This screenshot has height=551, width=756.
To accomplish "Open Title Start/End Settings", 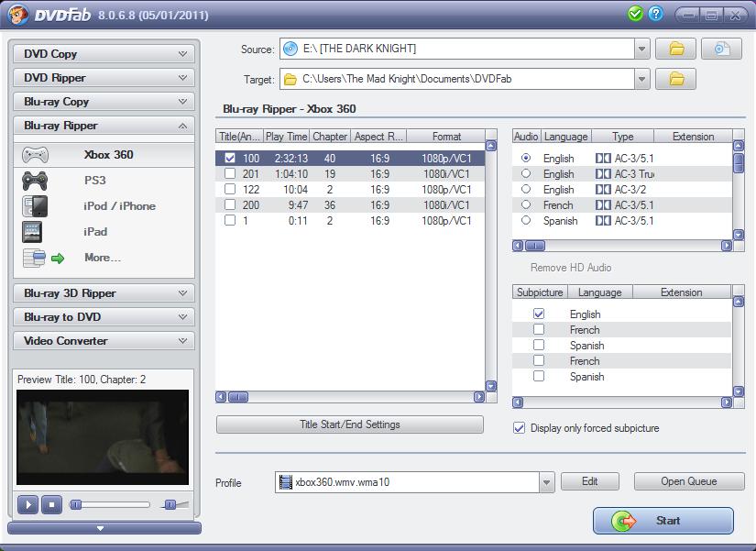I will click(349, 424).
